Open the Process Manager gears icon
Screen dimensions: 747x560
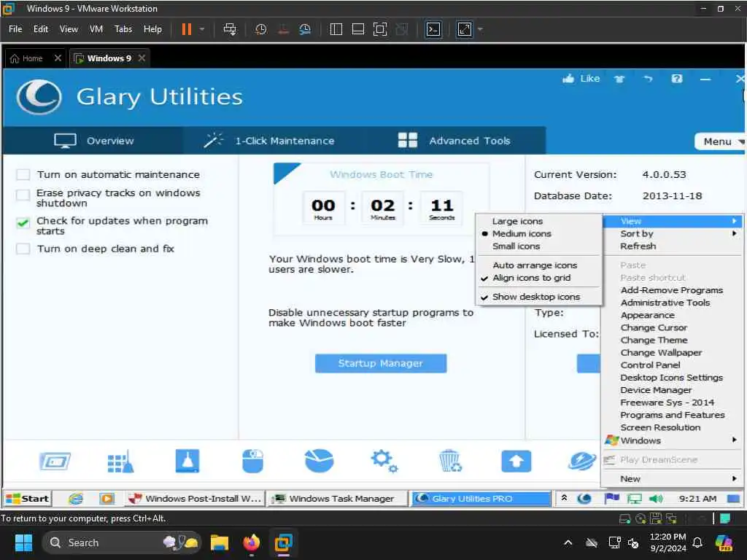tap(384, 461)
